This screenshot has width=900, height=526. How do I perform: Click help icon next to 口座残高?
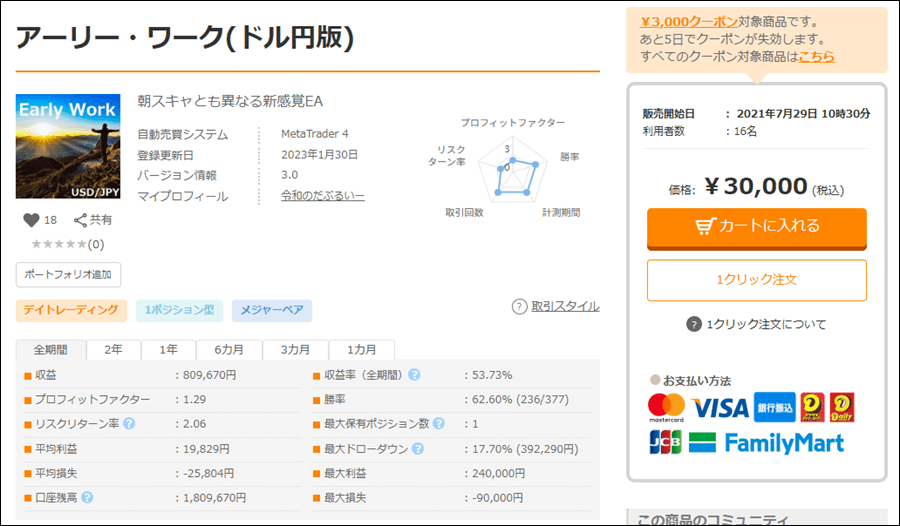click(x=87, y=497)
